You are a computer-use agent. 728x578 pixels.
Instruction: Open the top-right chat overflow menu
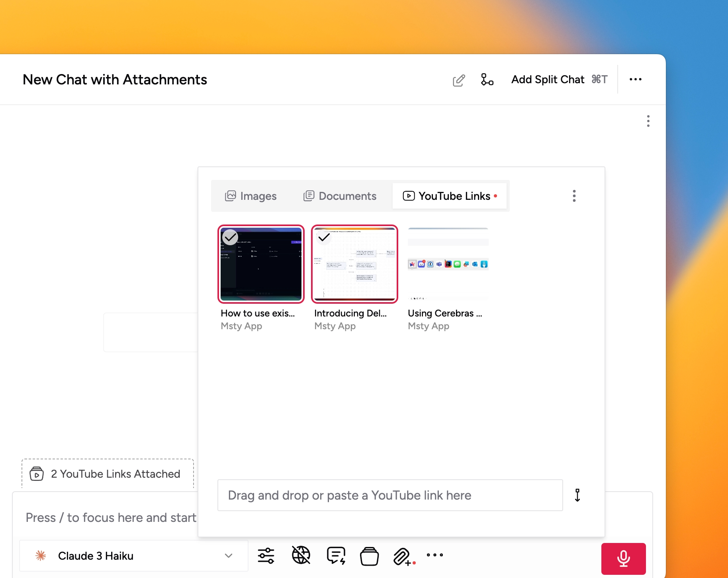click(635, 79)
